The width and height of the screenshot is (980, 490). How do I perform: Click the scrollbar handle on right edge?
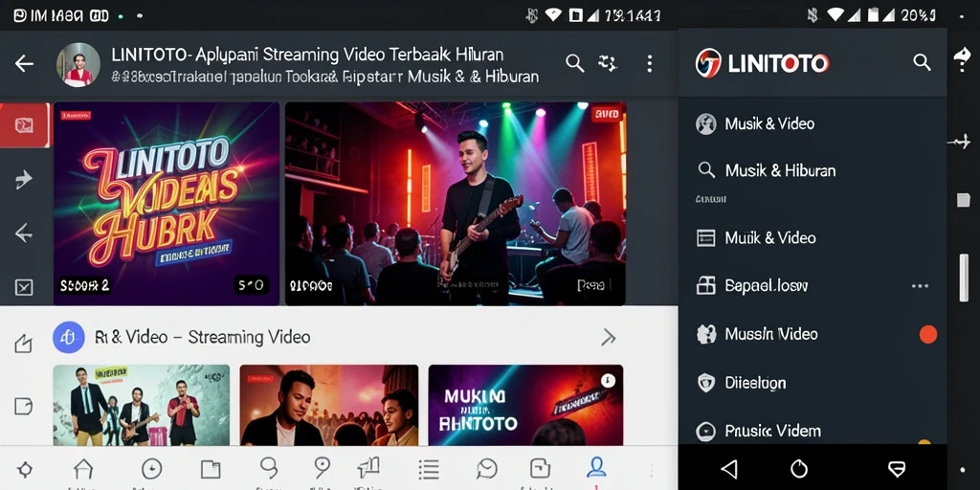point(964,278)
